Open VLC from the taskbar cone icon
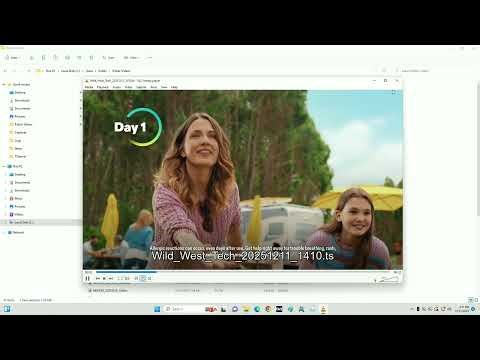Screen dimensions: 480x360 [x=323, y=309]
